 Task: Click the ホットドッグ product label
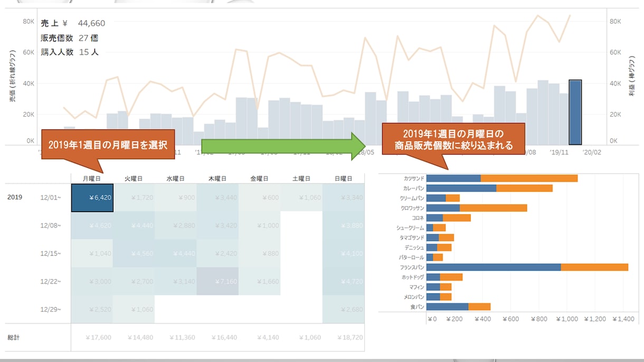point(412,277)
